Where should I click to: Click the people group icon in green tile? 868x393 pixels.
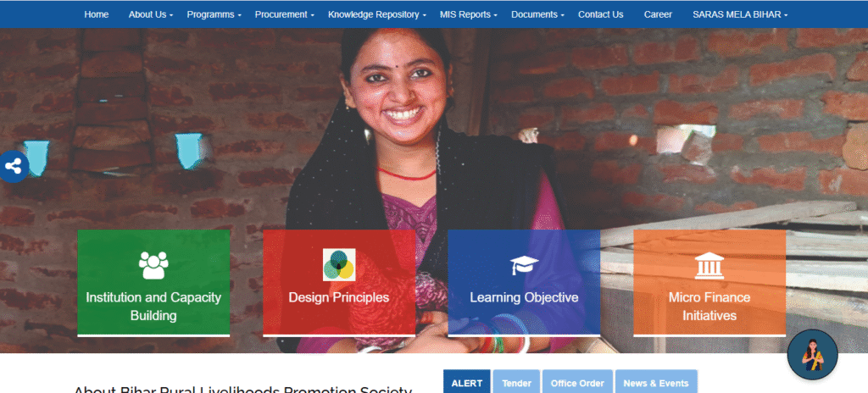tap(153, 264)
